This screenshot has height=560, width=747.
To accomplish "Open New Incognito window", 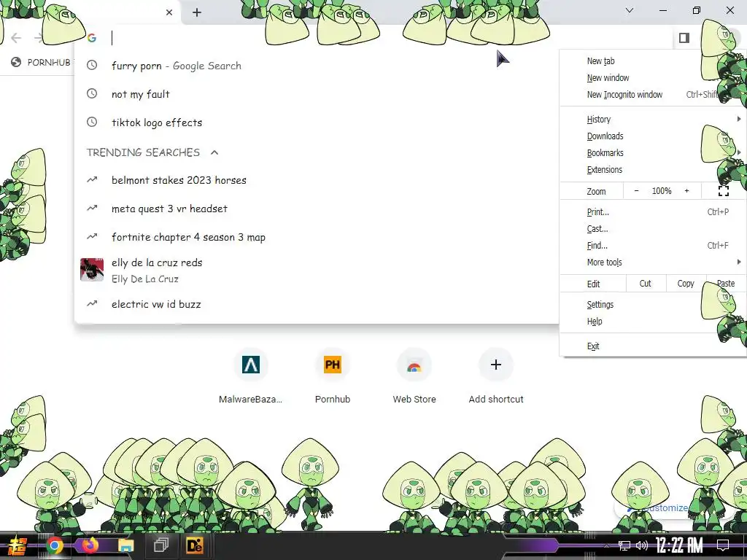I will (x=624, y=94).
